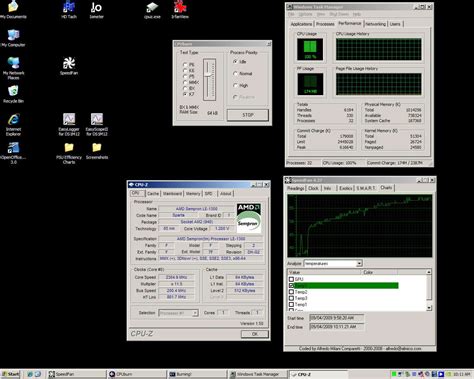Switch to the Exotics tab in SpeedFan
The width and height of the screenshot is (474, 379).
tap(345, 188)
